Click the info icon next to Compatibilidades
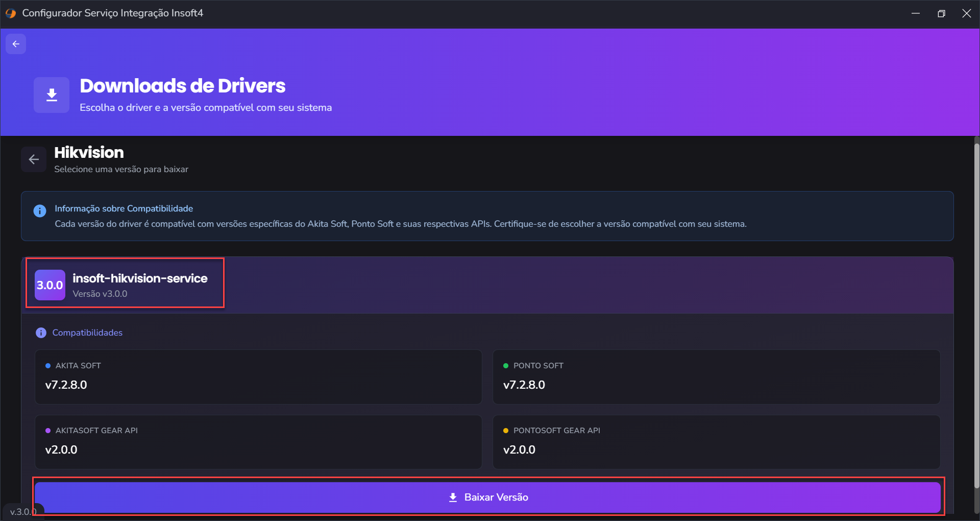The image size is (980, 521). [41, 333]
